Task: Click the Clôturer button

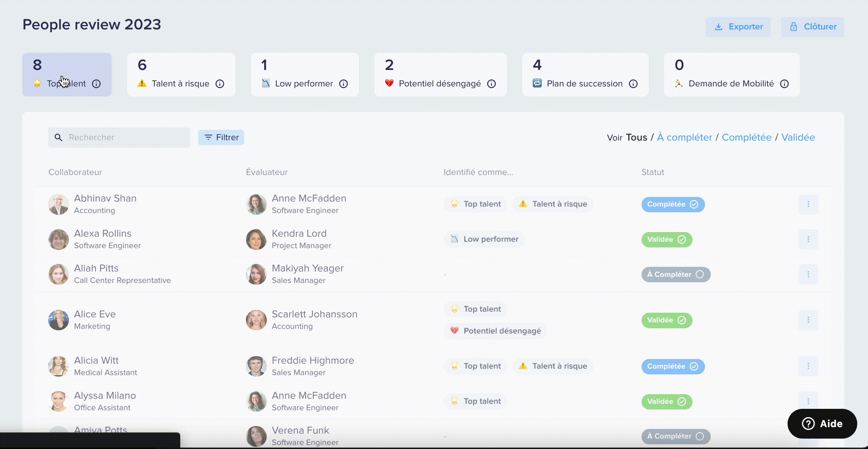Action: tap(813, 27)
